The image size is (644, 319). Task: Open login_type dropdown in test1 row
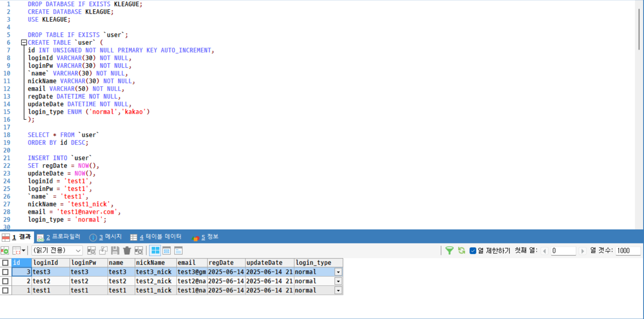point(338,290)
